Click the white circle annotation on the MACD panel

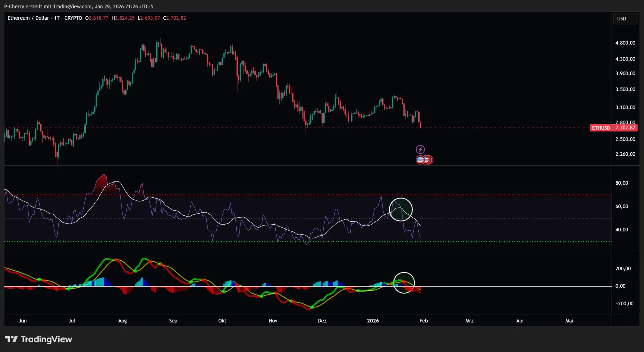(x=404, y=283)
